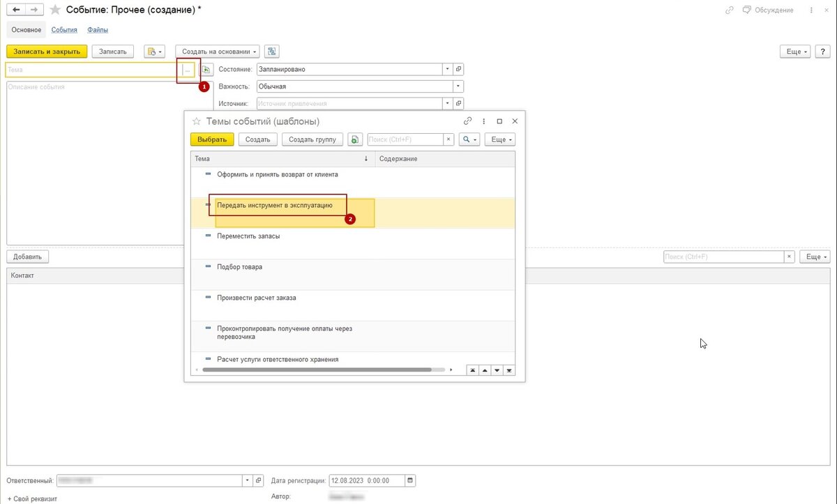Click the green template icon beside the Тема field
837x504 pixels.
pos(206,70)
